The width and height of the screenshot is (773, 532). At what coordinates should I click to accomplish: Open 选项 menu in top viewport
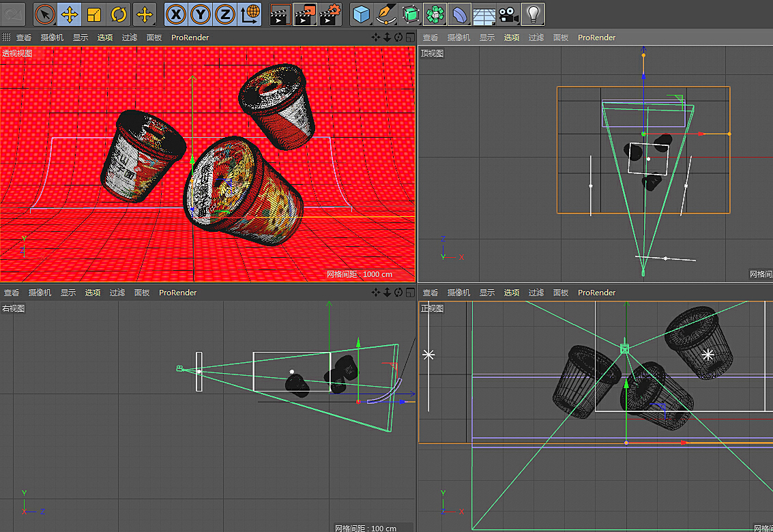coord(512,38)
